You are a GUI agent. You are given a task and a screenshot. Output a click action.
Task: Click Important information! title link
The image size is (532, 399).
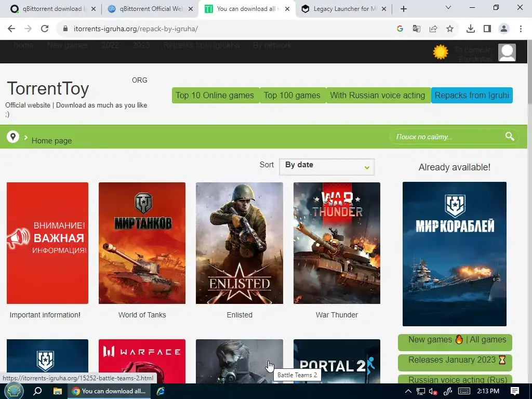click(x=45, y=315)
